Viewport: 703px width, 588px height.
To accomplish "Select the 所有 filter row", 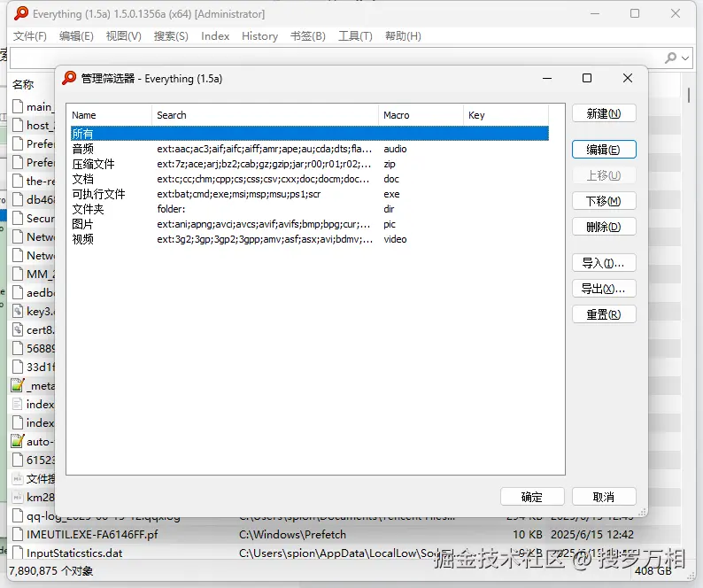I will (309, 134).
